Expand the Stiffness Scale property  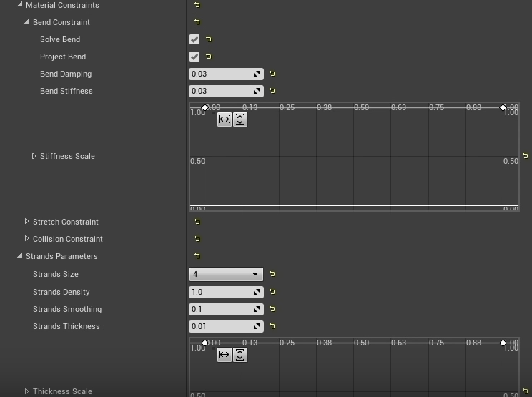(34, 156)
